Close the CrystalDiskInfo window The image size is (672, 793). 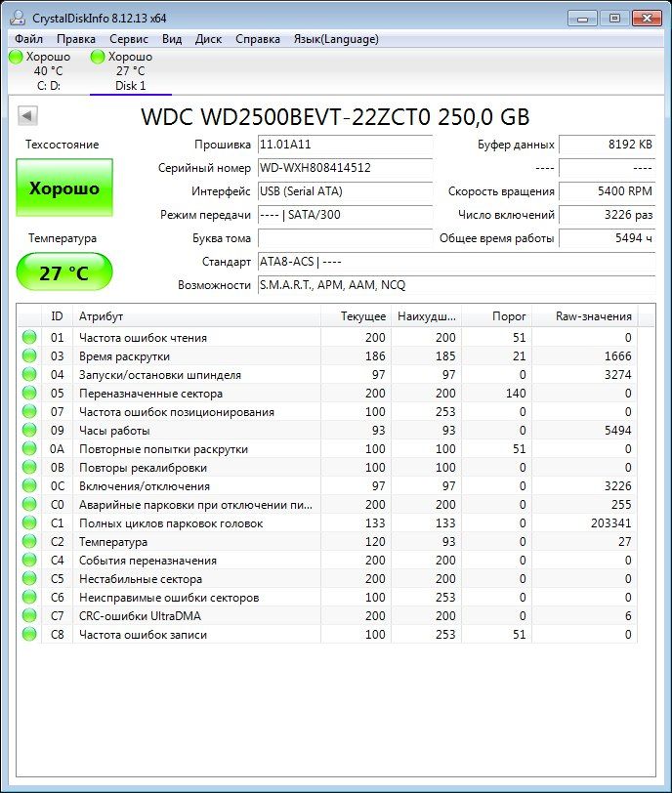(x=647, y=19)
